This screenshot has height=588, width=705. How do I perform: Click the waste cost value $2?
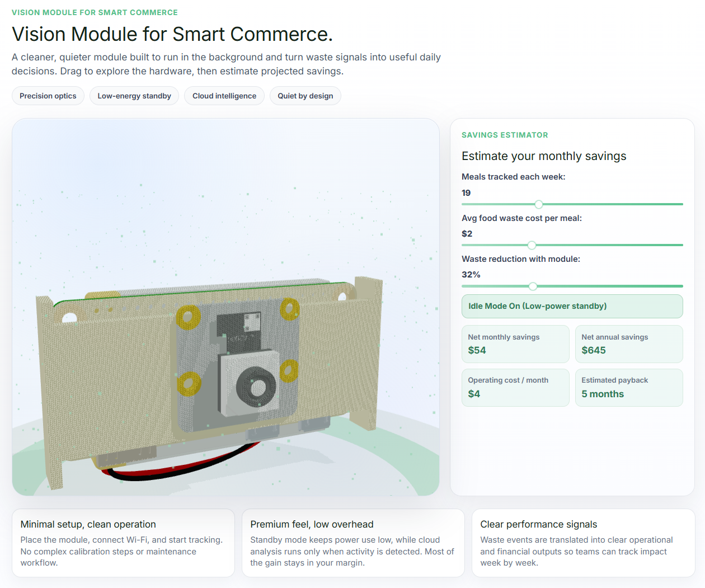point(467,234)
